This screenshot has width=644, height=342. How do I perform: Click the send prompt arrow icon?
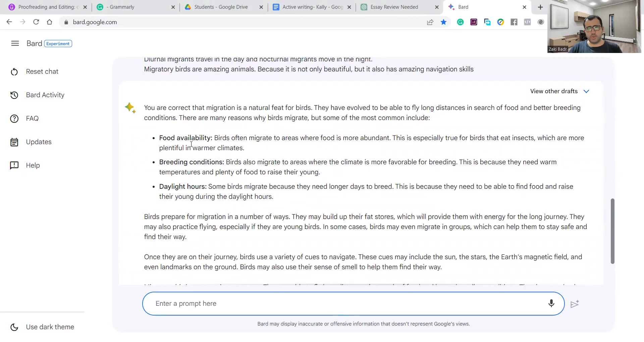575,304
